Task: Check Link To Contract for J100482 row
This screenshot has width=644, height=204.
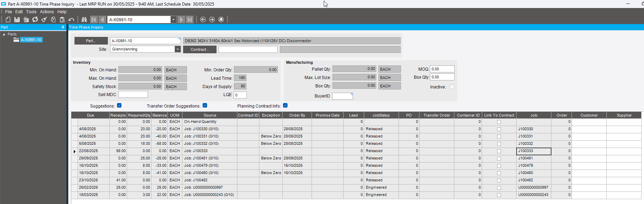Action: tap(499, 180)
